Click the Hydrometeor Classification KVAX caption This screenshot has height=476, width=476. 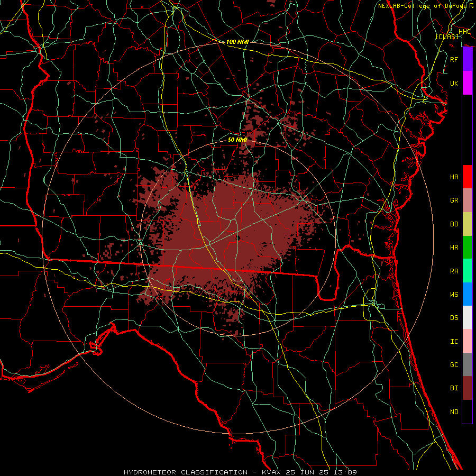click(x=240, y=472)
